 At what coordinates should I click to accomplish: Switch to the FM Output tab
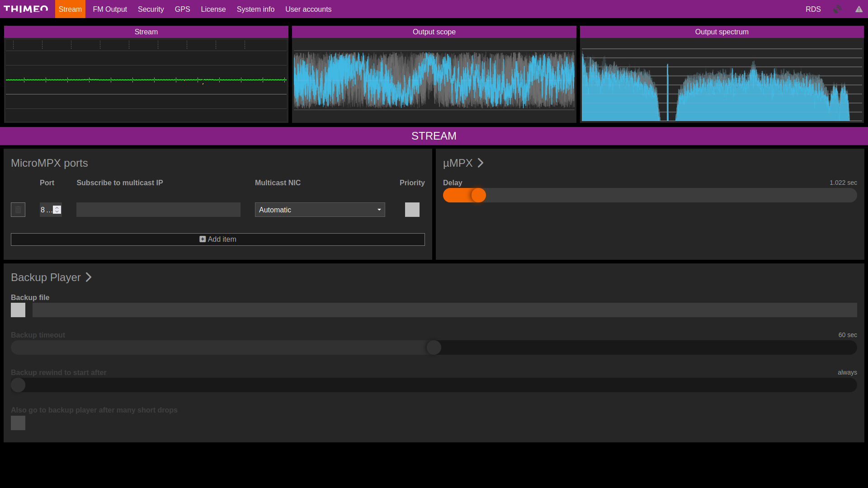(110, 9)
